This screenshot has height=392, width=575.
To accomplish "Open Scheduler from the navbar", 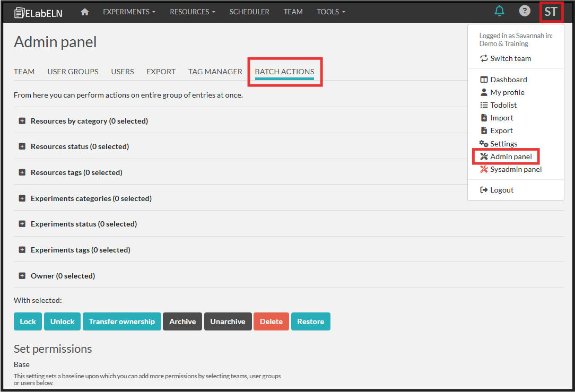I will [249, 12].
